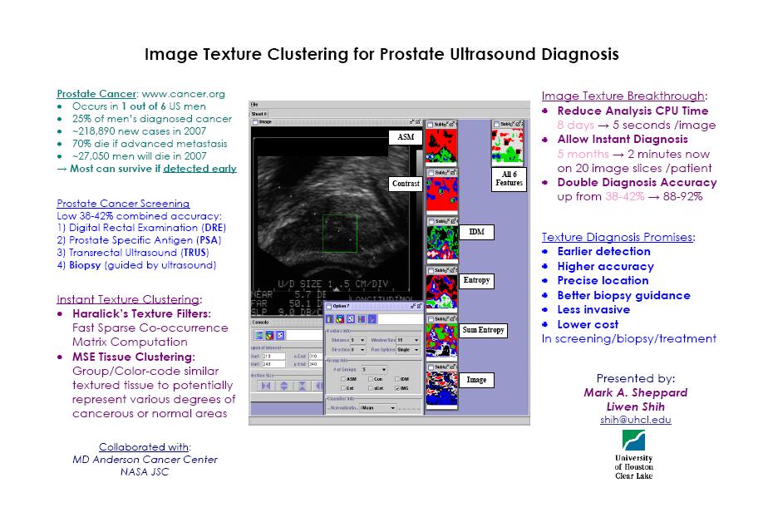
Task: Click the y end field with 340
Action: point(316,364)
